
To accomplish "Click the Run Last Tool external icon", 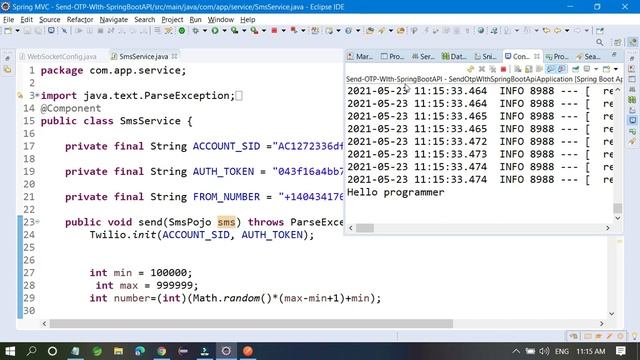I will pyautogui.click(x=254, y=31).
